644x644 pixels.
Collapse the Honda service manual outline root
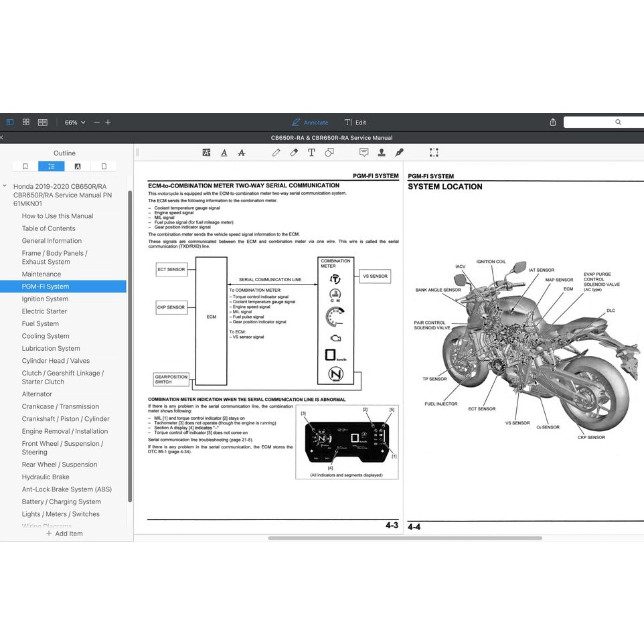(5, 186)
